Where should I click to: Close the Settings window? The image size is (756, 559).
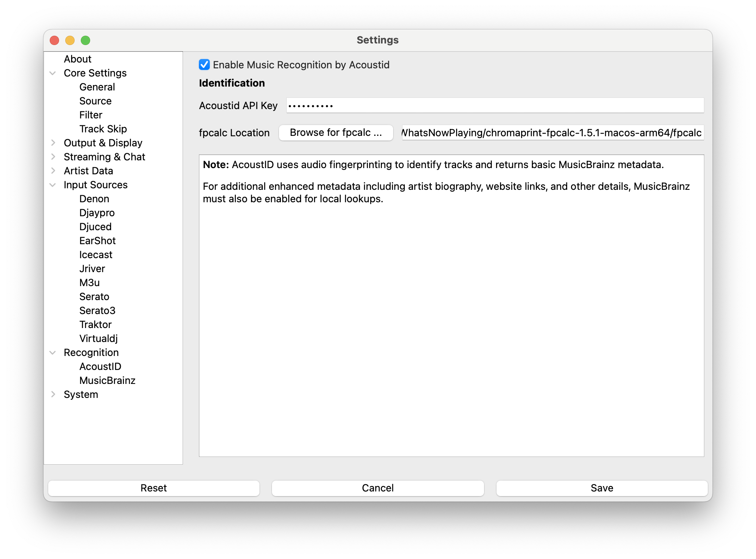55,40
